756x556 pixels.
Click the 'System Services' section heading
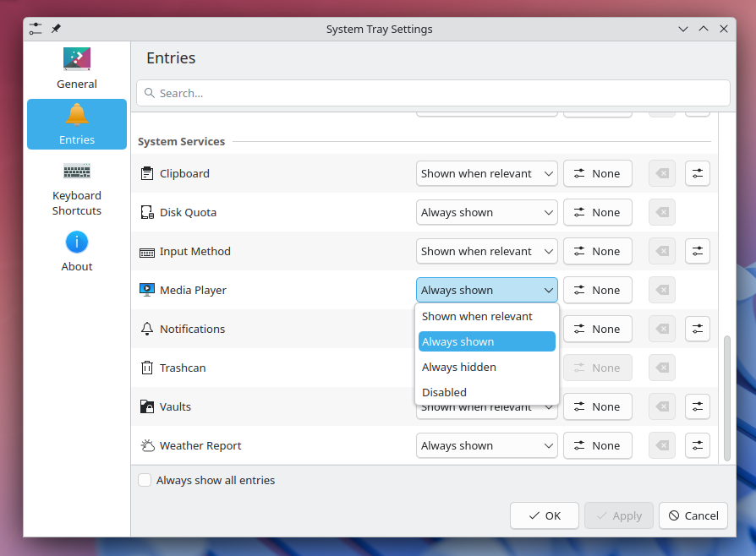point(181,142)
